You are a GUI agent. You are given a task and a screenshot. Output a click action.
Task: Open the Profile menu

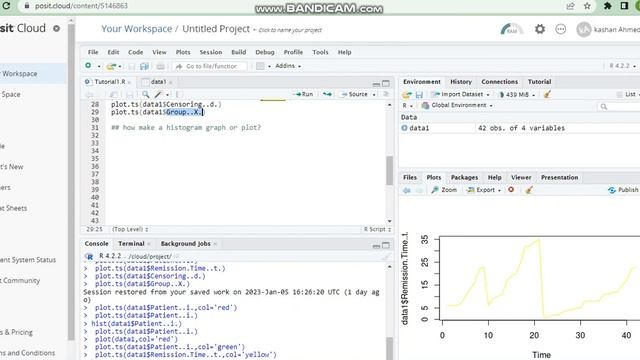[293, 52]
